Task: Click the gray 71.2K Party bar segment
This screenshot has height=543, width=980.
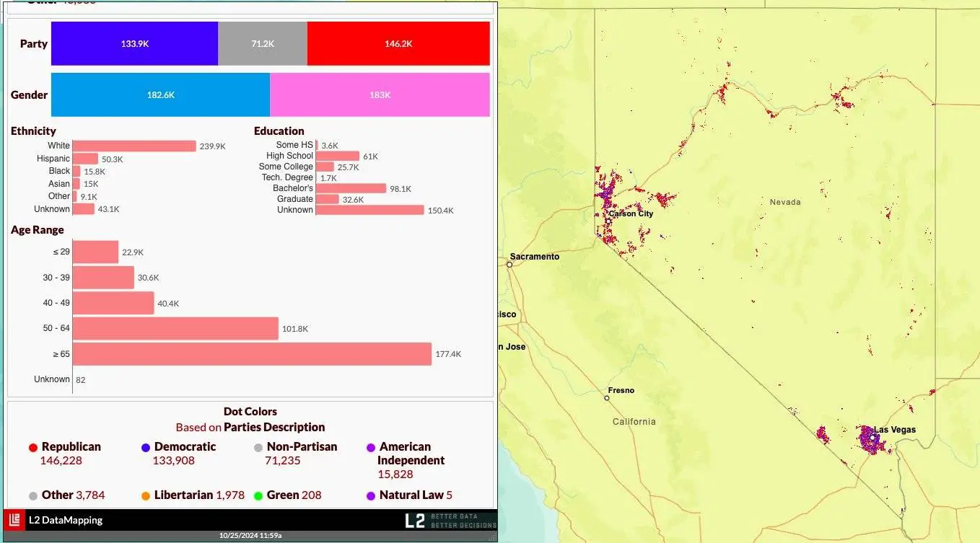Action: tap(263, 44)
